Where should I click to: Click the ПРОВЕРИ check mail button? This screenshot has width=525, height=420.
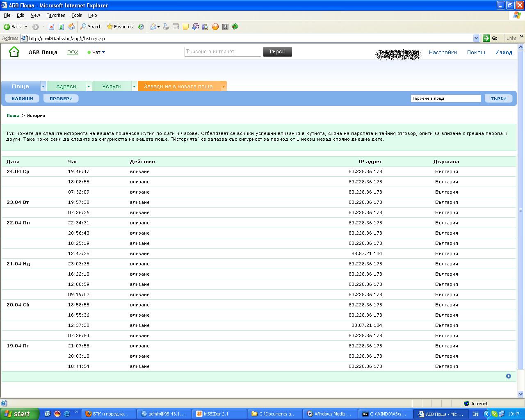(61, 98)
